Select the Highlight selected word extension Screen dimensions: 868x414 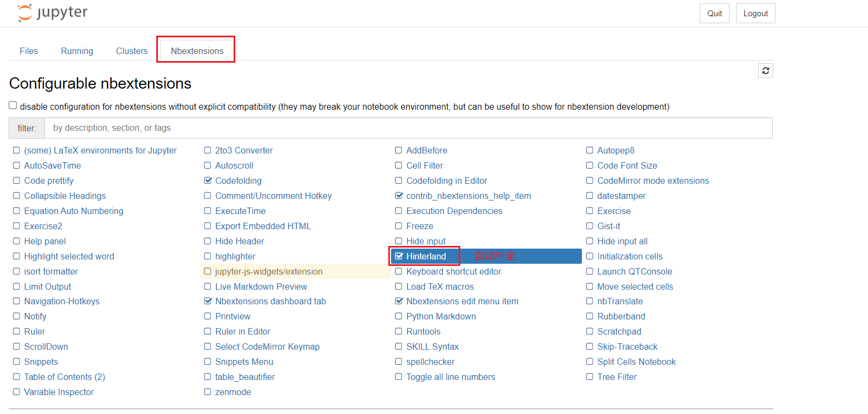pos(69,256)
